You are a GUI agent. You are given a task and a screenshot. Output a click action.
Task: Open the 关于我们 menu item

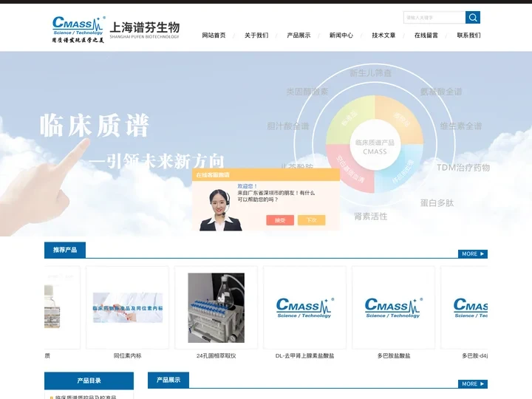pos(256,35)
